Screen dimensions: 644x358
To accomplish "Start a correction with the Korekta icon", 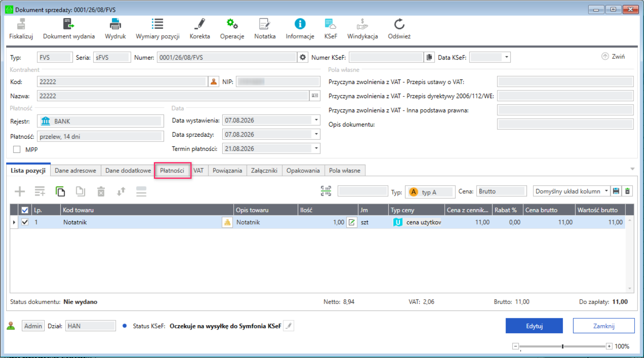I will point(200,24).
